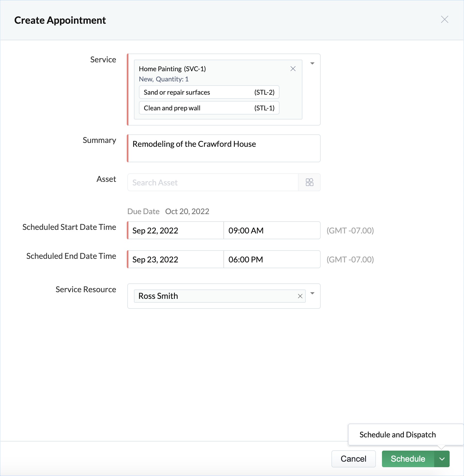Click the Cancel button
This screenshot has height=476, width=464.
coord(353,459)
